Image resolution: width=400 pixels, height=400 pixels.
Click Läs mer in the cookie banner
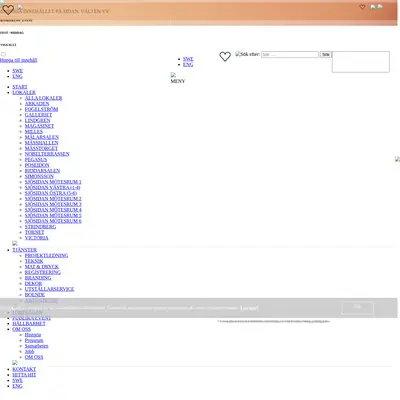pos(249,308)
